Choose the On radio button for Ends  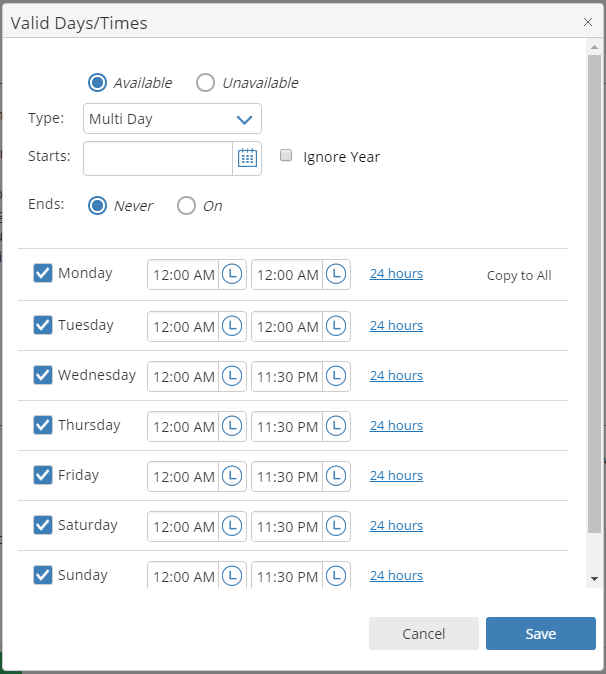[x=186, y=206]
